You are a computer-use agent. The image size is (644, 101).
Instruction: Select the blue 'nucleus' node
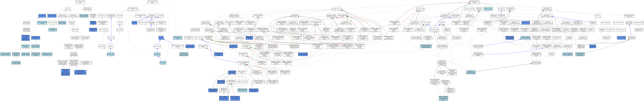[161, 38]
